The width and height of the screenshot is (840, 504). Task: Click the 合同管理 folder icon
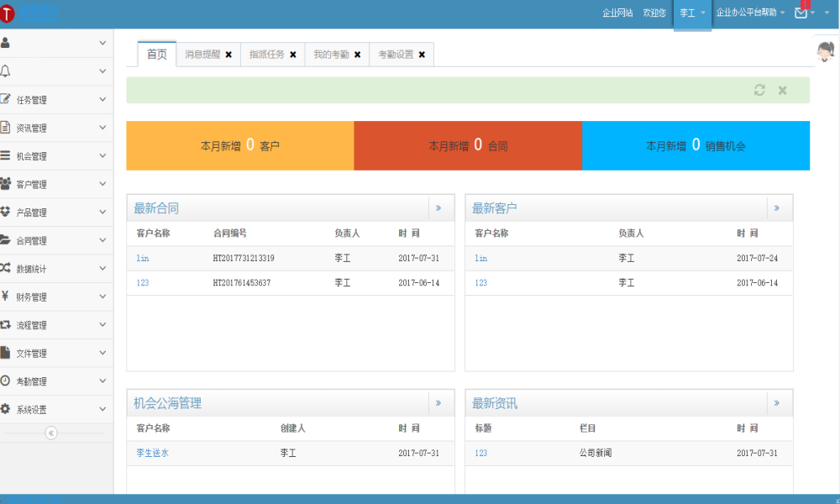(5, 240)
